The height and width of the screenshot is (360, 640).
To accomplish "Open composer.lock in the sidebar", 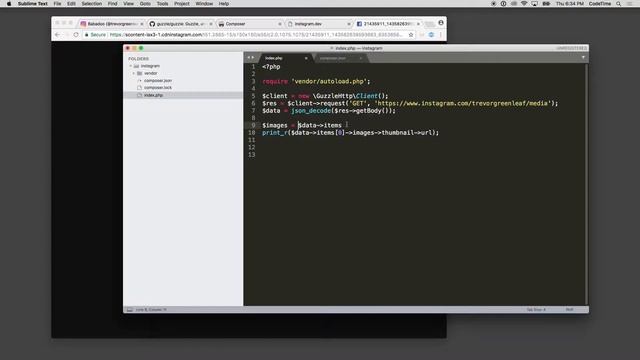I will tap(158, 88).
